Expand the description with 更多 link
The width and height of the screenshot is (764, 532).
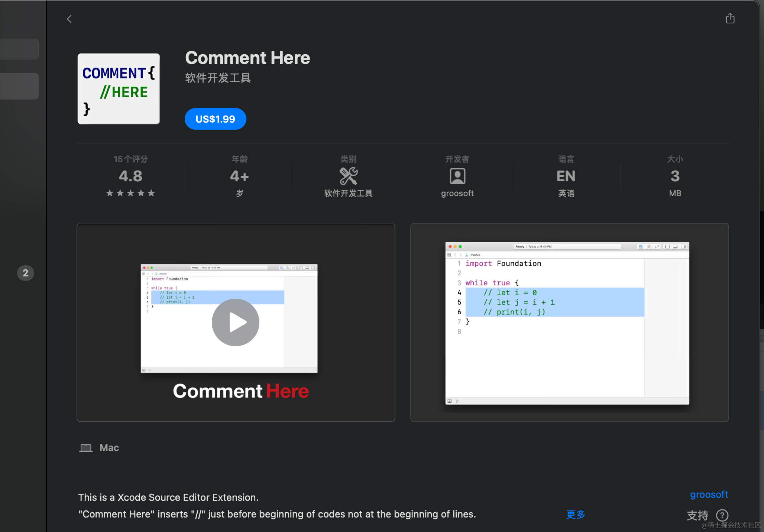pyautogui.click(x=575, y=514)
